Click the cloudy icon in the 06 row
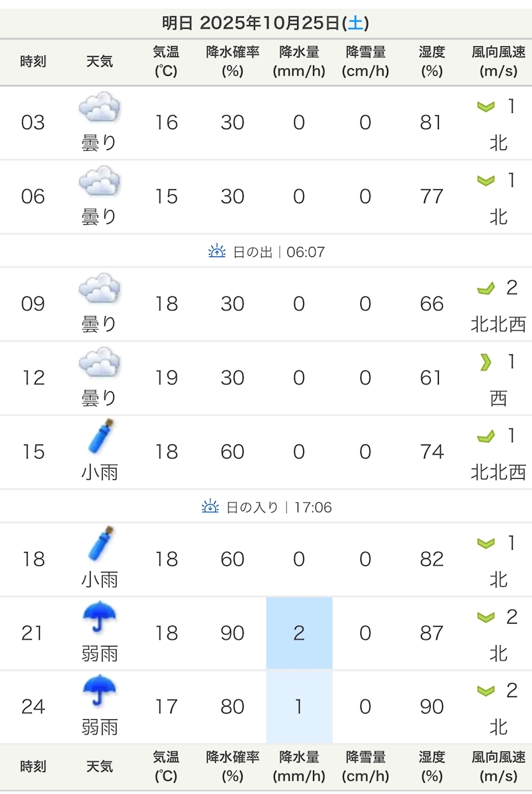Image resolution: width=532 pixels, height=794 pixels. click(99, 182)
